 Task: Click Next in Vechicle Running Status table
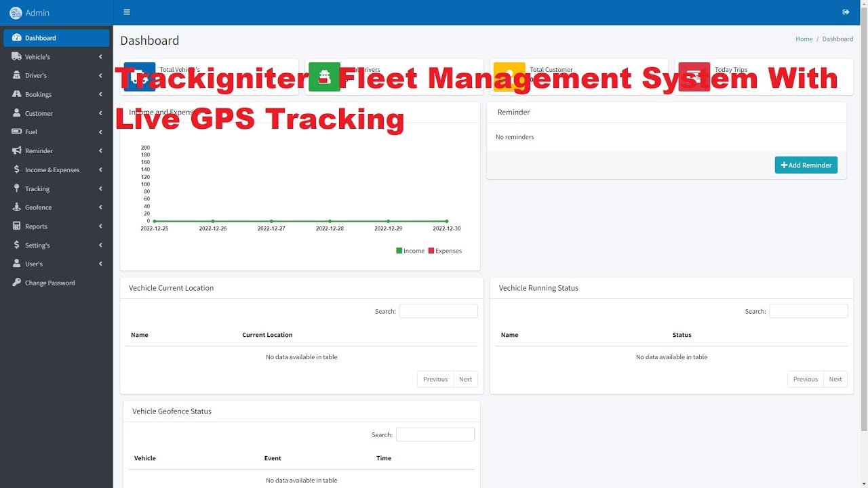coord(835,379)
